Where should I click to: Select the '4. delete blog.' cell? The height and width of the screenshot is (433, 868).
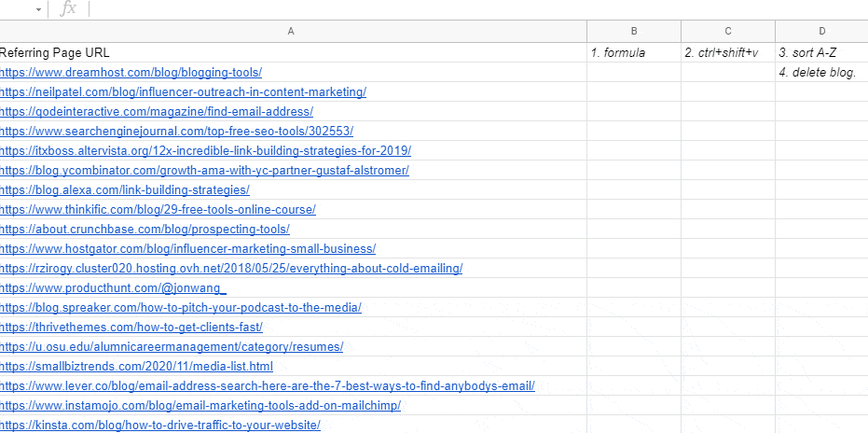coord(822,73)
